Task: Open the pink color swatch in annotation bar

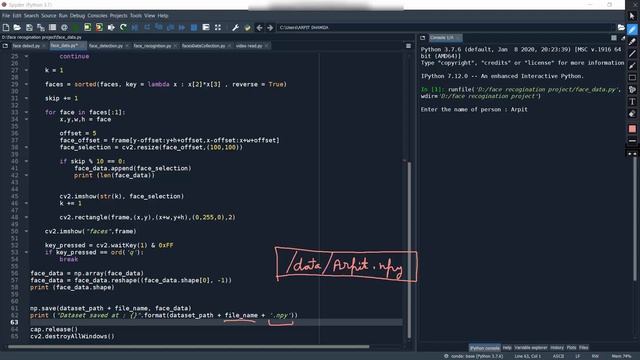Action: (632, 129)
